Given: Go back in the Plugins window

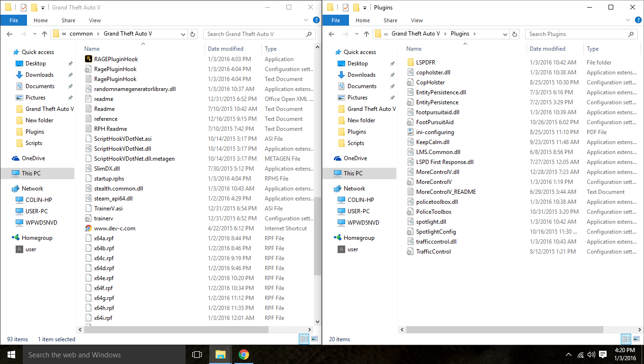Looking at the screenshot, I should (332, 34).
